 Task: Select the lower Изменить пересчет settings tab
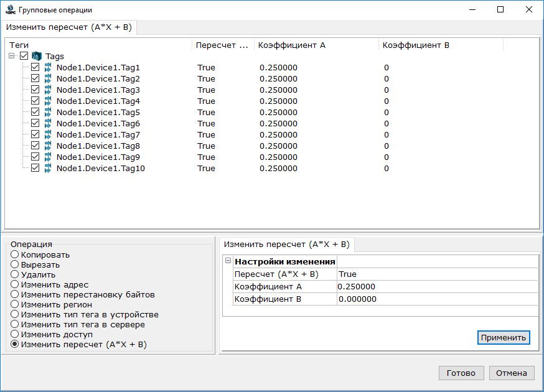(287, 244)
